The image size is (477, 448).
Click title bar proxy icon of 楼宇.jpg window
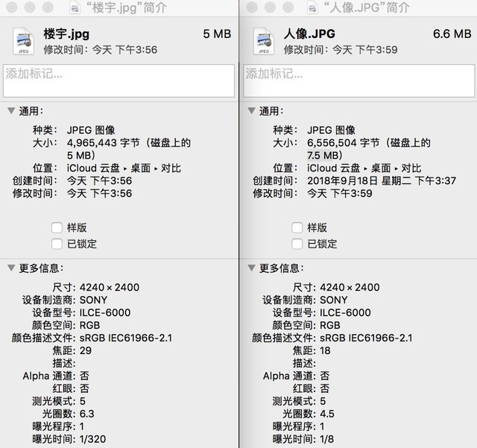(75, 8)
